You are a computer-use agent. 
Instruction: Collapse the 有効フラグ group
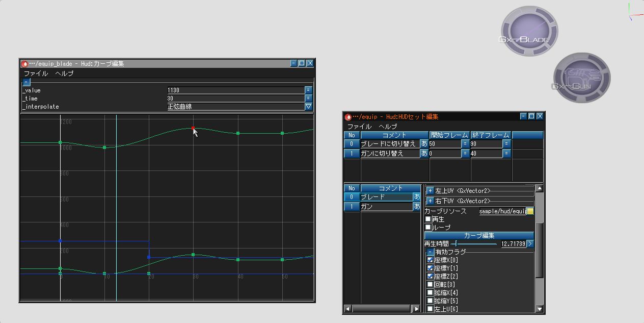point(430,252)
